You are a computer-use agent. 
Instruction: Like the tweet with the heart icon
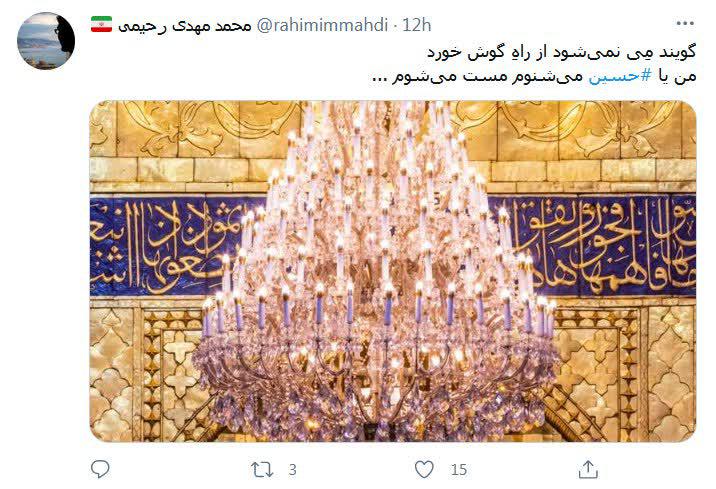pos(424,469)
